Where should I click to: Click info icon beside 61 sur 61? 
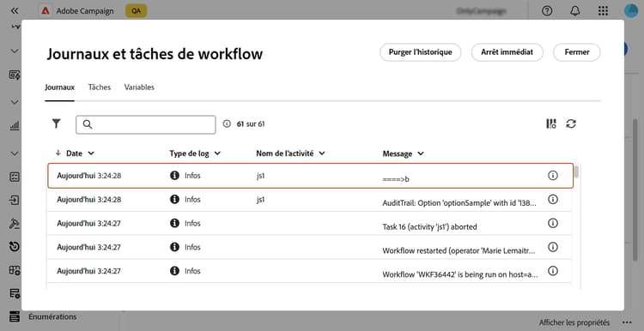click(x=227, y=123)
